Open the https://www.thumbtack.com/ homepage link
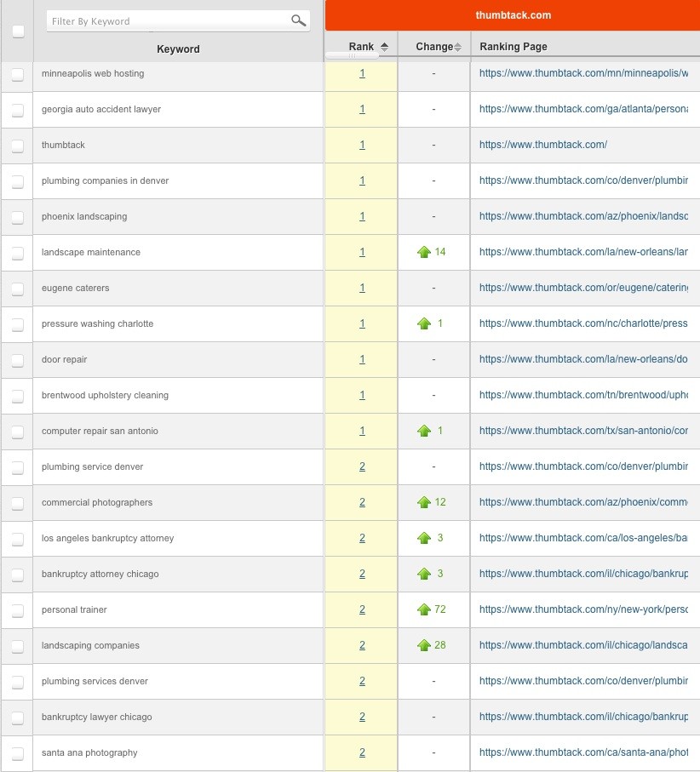 coord(542,145)
